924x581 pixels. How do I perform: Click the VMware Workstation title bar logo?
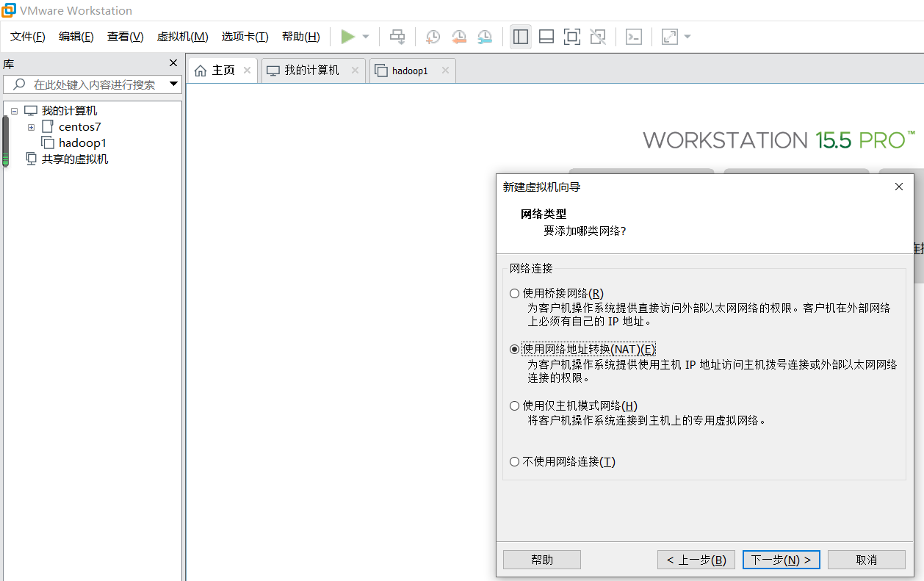tap(9, 10)
